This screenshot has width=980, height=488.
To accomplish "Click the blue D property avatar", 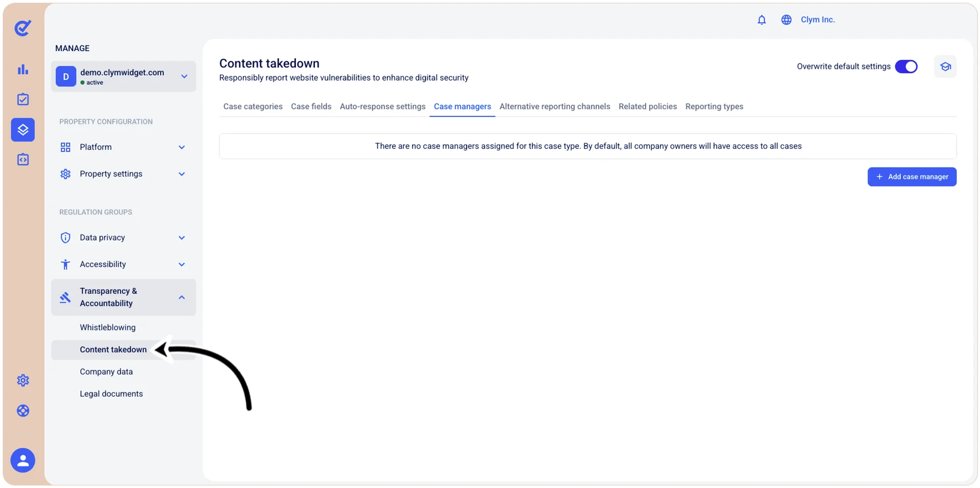I will tap(66, 77).
